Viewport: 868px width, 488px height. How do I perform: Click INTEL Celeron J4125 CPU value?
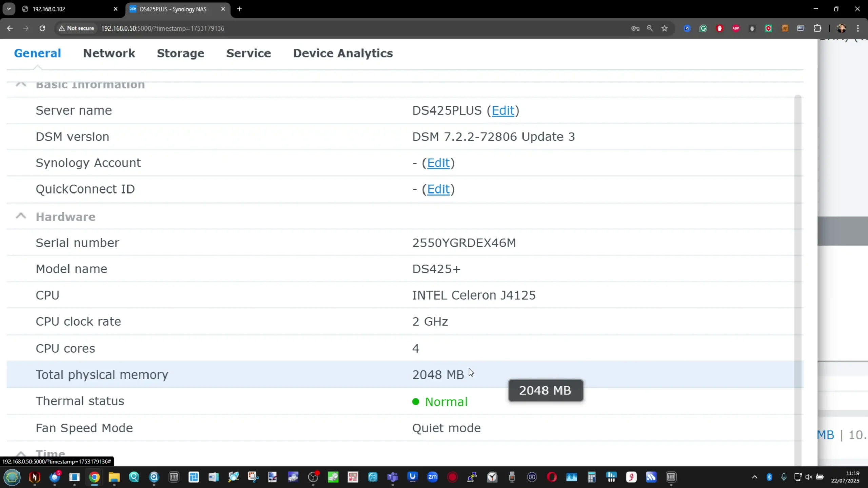coord(474,295)
